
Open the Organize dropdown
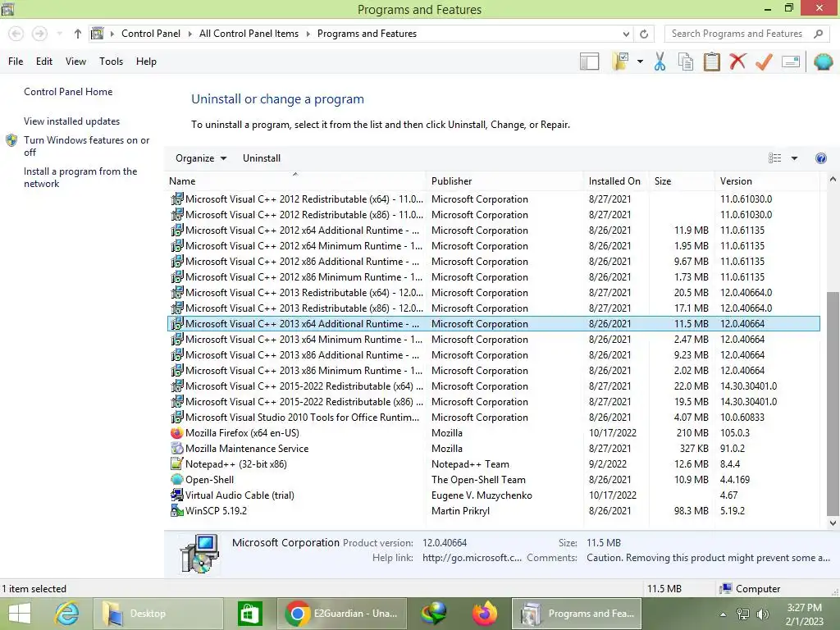click(x=201, y=158)
